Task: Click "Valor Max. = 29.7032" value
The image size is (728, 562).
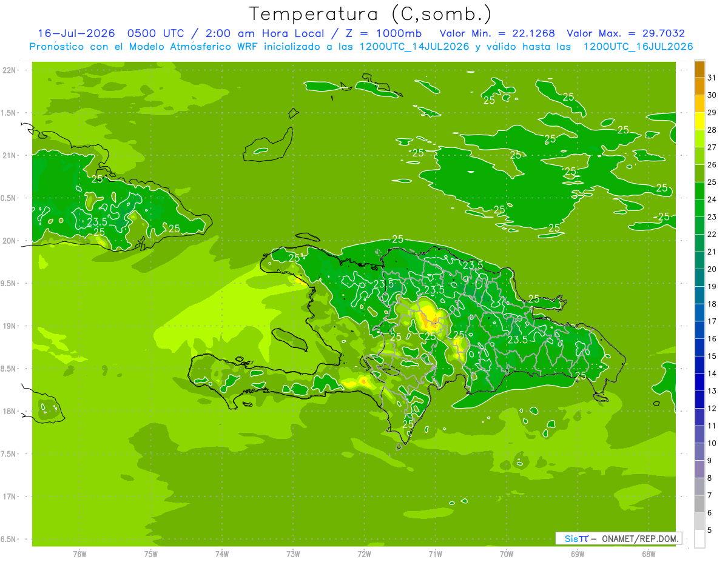Action: (x=626, y=33)
